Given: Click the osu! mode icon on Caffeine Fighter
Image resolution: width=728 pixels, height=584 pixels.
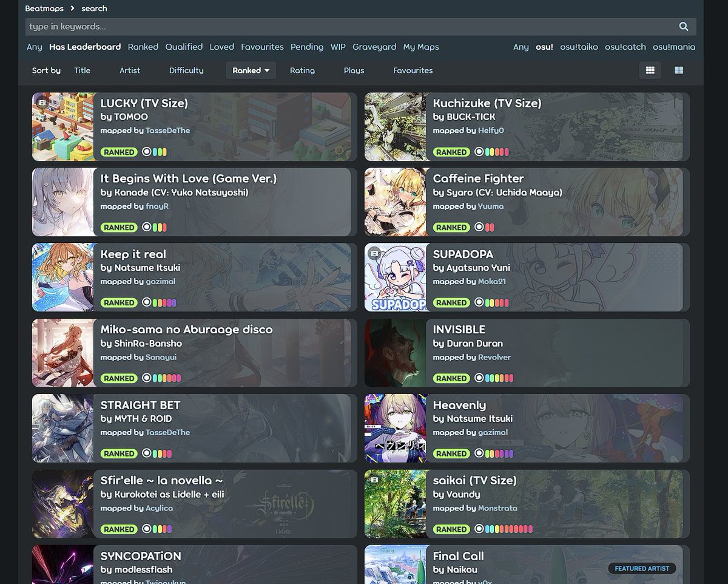Looking at the screenshot, I should point(480,227).
